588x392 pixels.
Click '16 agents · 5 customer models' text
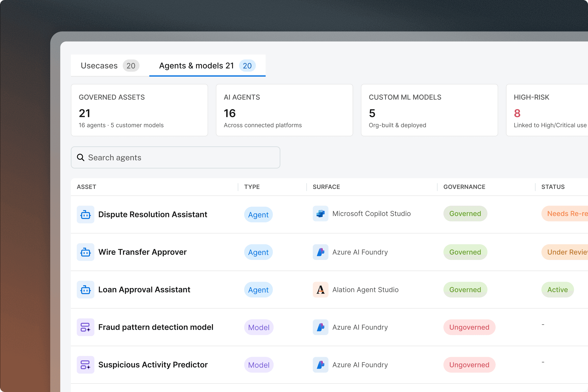pyautogui.click(x=121, y=125)
